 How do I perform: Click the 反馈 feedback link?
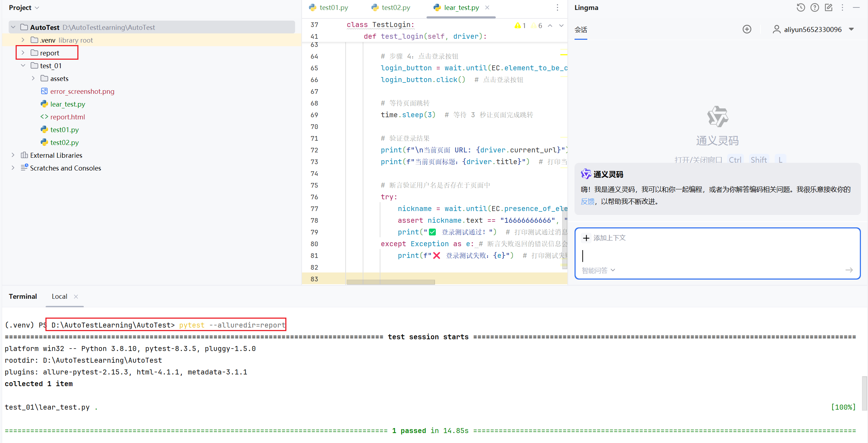click(587, 201)
